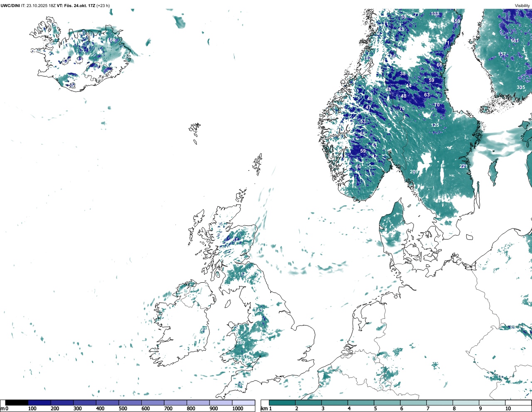532x412 pixels.
Task: Click the 600–700 m legend swatch
Action: [153, 402]
